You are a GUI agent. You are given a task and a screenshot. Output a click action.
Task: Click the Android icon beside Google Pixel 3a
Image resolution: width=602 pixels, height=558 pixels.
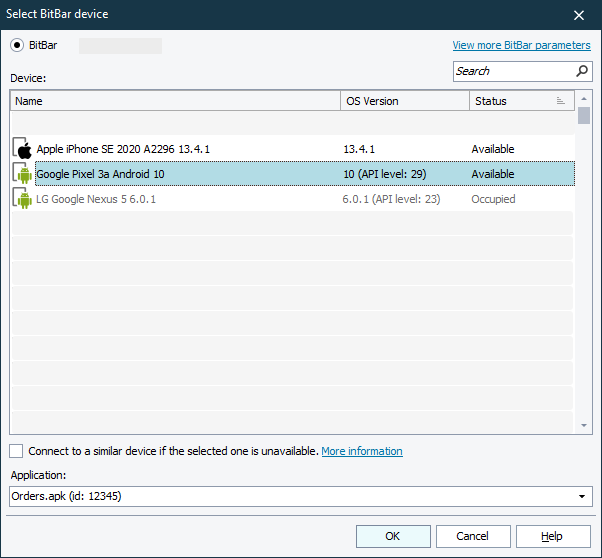coord(23,174)
